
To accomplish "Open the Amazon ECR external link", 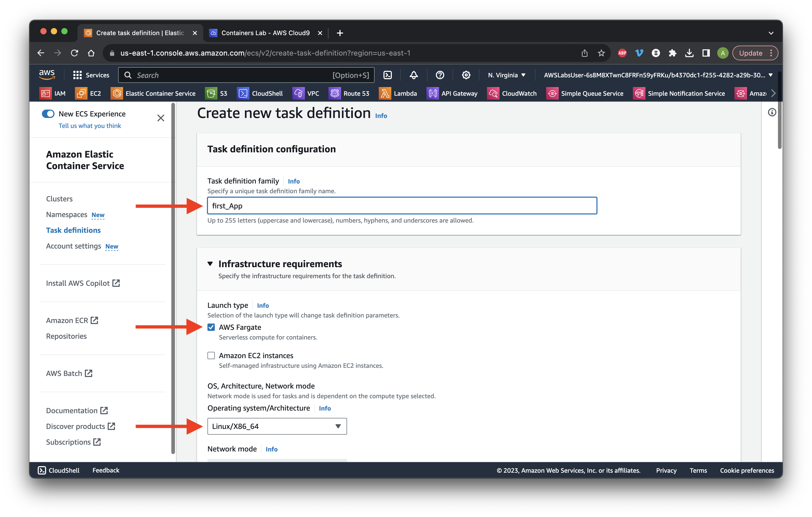I will [x=72, y=320].
